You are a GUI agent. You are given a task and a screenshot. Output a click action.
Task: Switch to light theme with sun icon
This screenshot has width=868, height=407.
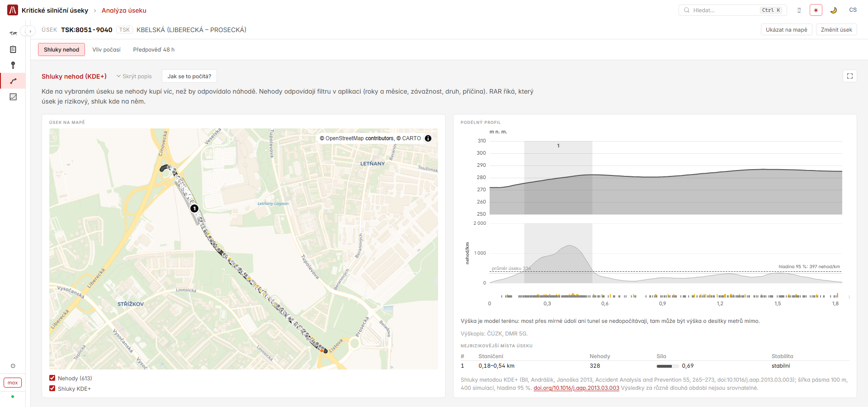(x=816, y=10)
